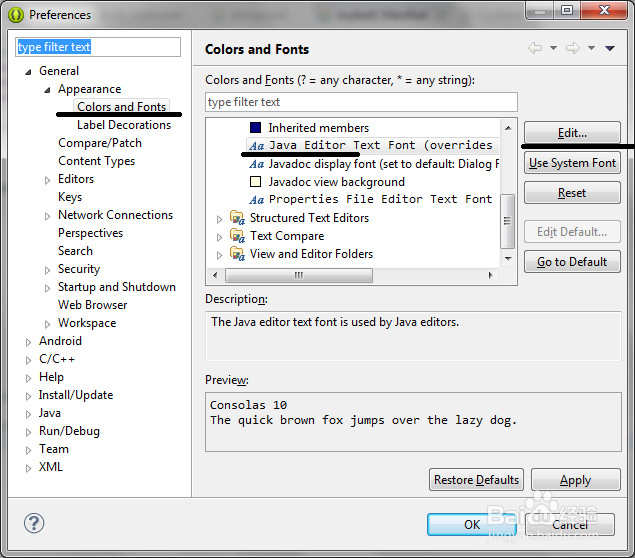Click the Edit... button
This screenshot has width=635, height=558.
coord(572,132)
